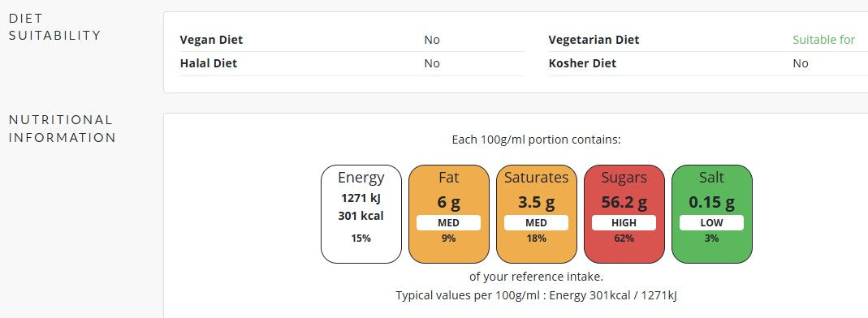Click the Vegetarian Diet label
Screen dimensions: 868x318
point(594,40)
